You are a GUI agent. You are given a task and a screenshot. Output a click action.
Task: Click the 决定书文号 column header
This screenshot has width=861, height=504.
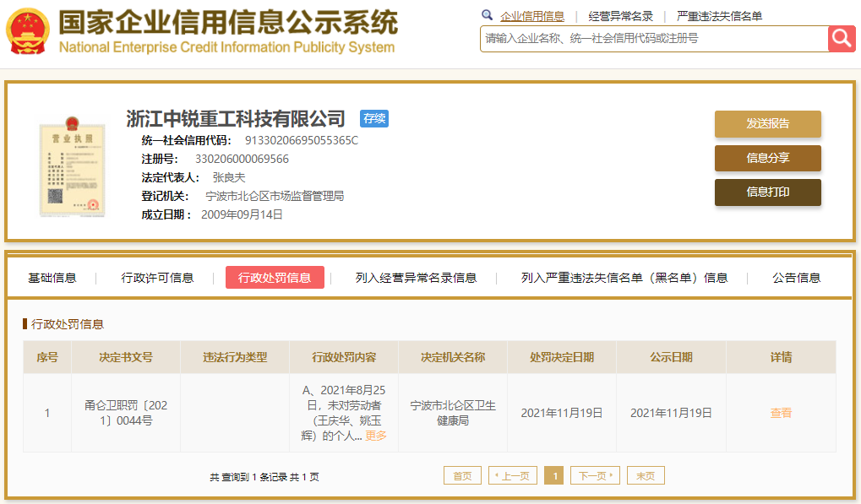tap(126, 358)
